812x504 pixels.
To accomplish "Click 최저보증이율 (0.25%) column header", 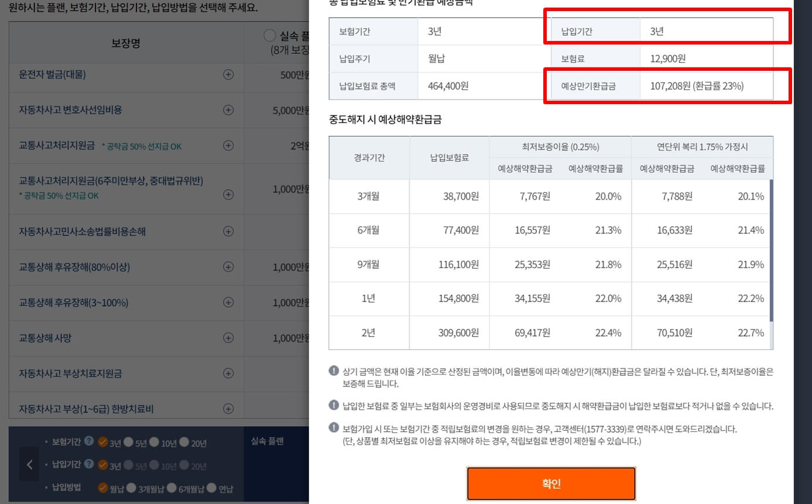I will pos(560,147).
